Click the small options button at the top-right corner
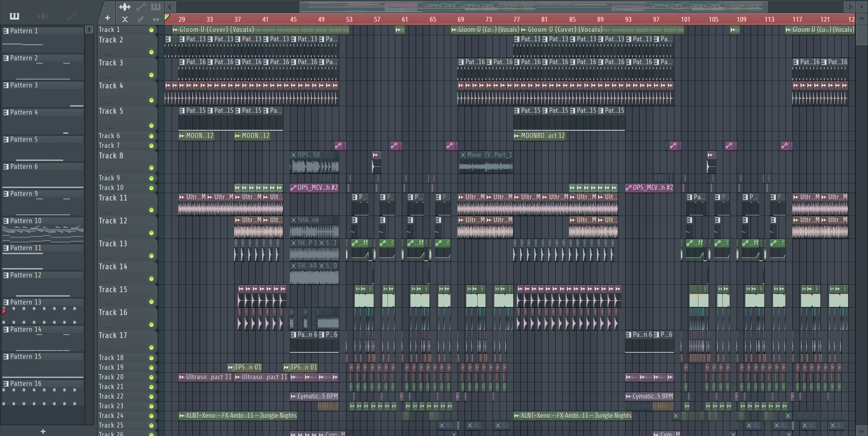 (x=862, y=6)
